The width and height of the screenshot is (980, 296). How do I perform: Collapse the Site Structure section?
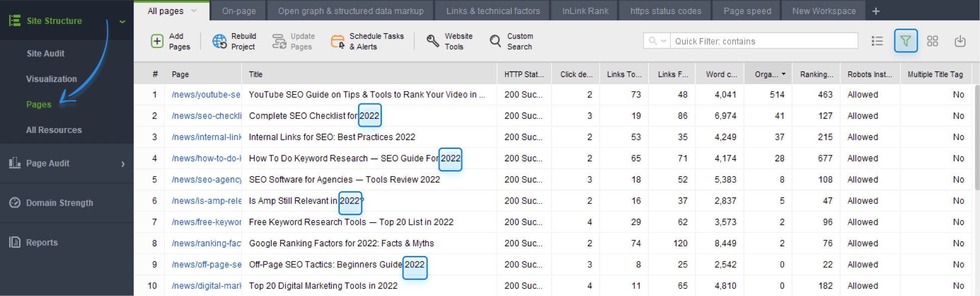(x=122, y=21)
